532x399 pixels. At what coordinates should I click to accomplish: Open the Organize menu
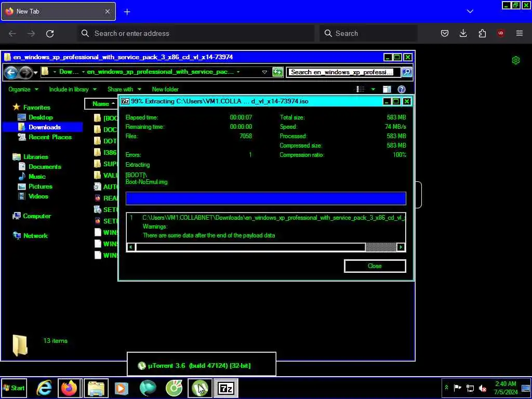coord(23,89)
